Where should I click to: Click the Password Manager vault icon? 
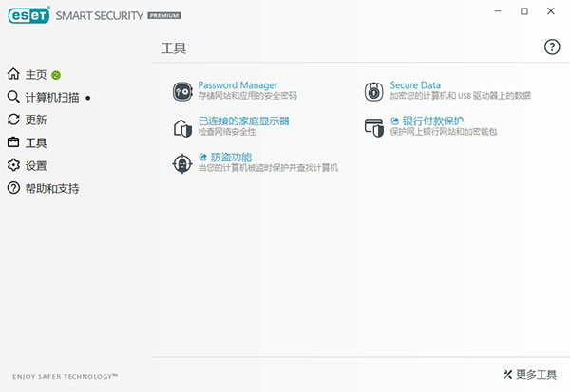[181, 91]
